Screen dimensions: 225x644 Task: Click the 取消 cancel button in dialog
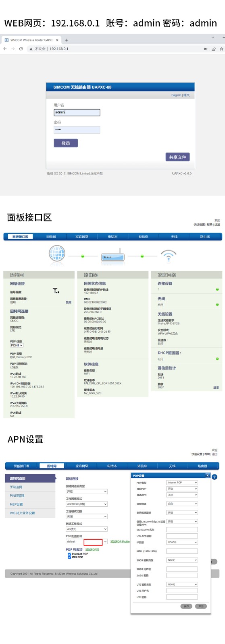click(201, 606)
